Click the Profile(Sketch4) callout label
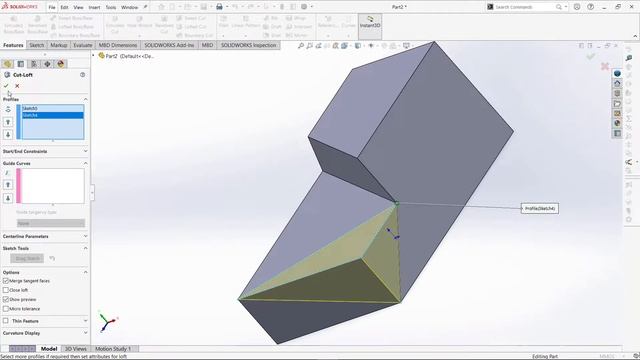 pyautogui.click(x=540, y=209)
